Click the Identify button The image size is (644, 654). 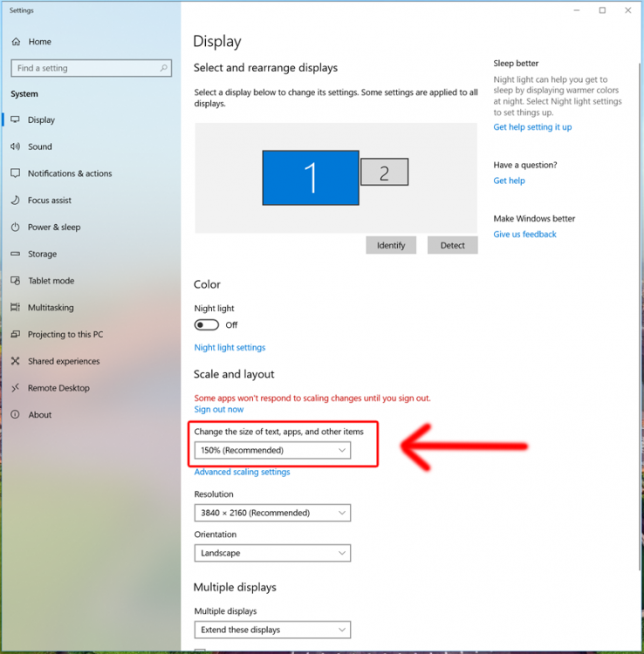391,245
